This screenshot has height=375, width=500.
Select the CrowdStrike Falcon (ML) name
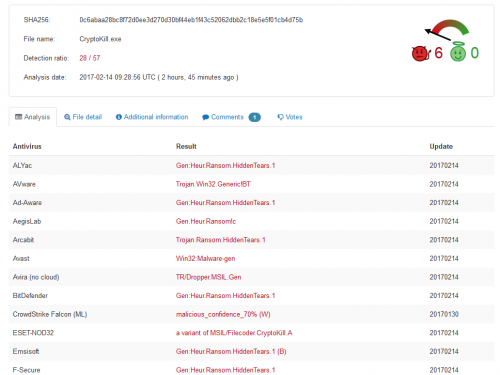tap(50, 314)
